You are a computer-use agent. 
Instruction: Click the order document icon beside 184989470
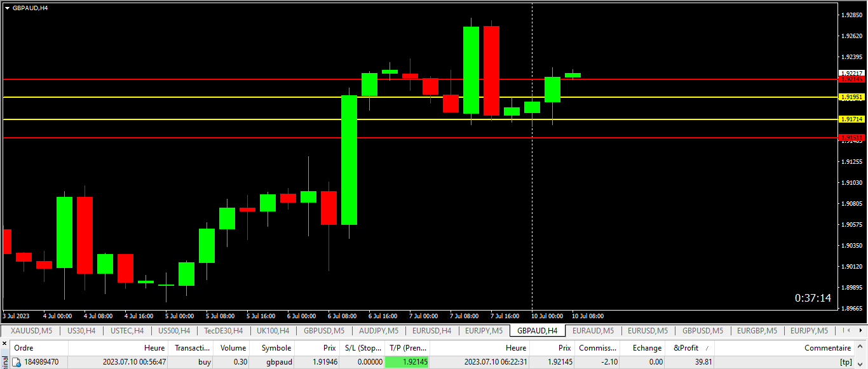16,362
